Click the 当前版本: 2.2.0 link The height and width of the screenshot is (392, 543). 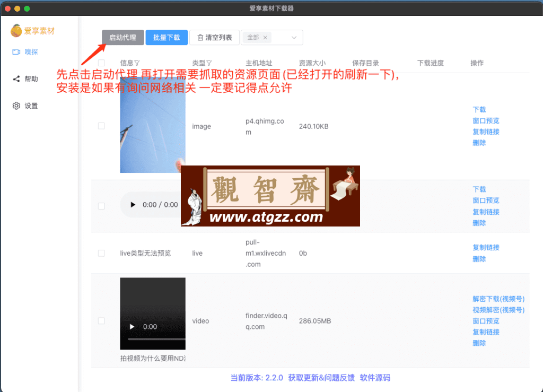click(257, 378)
